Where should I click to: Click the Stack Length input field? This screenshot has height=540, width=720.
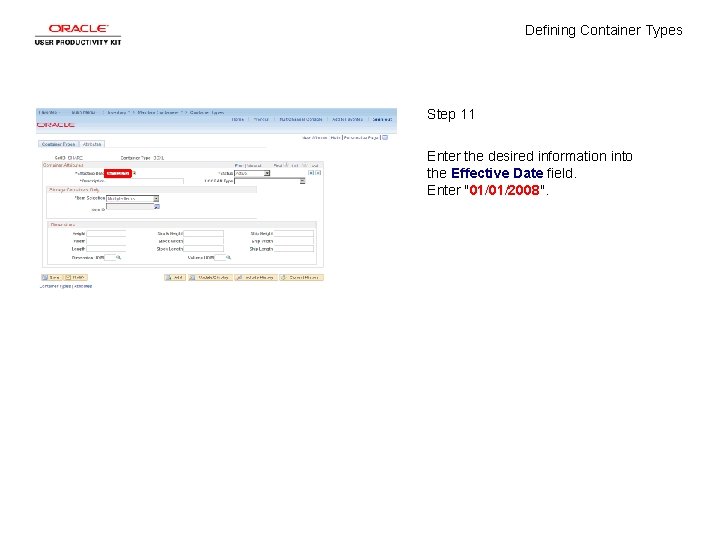pyautogui.click(x=204, y=248)
